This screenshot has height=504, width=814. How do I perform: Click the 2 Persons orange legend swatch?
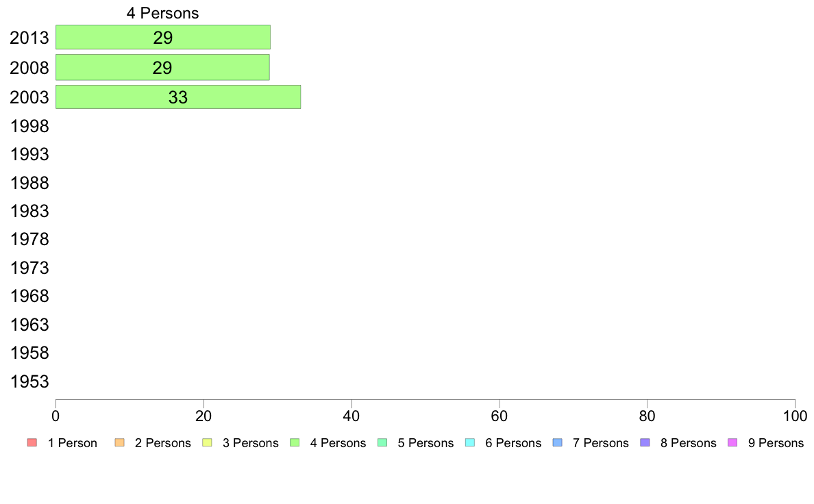pos(119,443)
